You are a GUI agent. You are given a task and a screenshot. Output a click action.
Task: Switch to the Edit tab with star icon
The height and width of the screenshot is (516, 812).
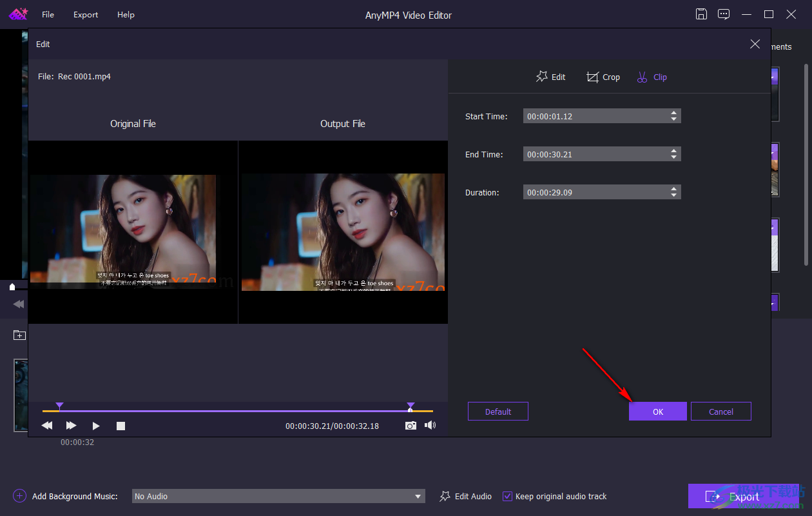tap(550, 77)
